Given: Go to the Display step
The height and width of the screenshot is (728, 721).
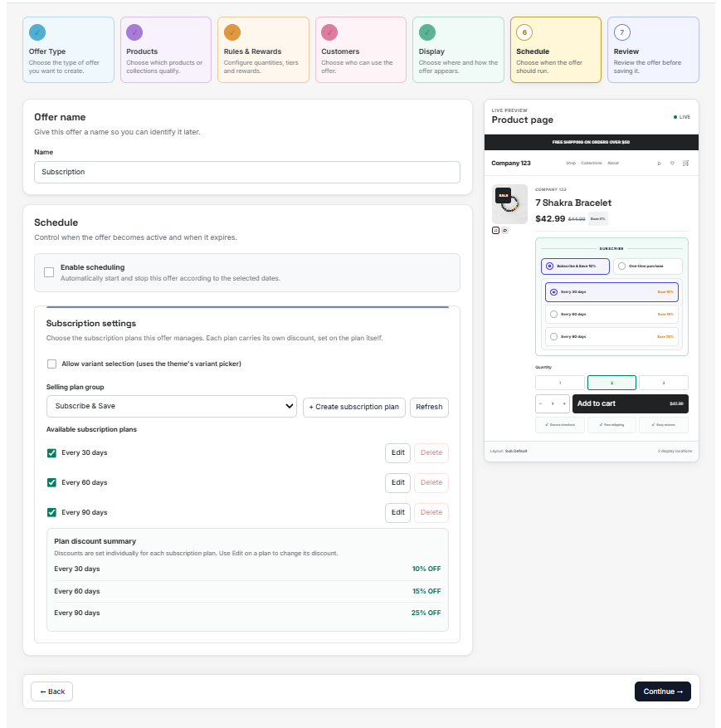Looking at the screenshot, I should pyautogui.click(x=458, y=50).
